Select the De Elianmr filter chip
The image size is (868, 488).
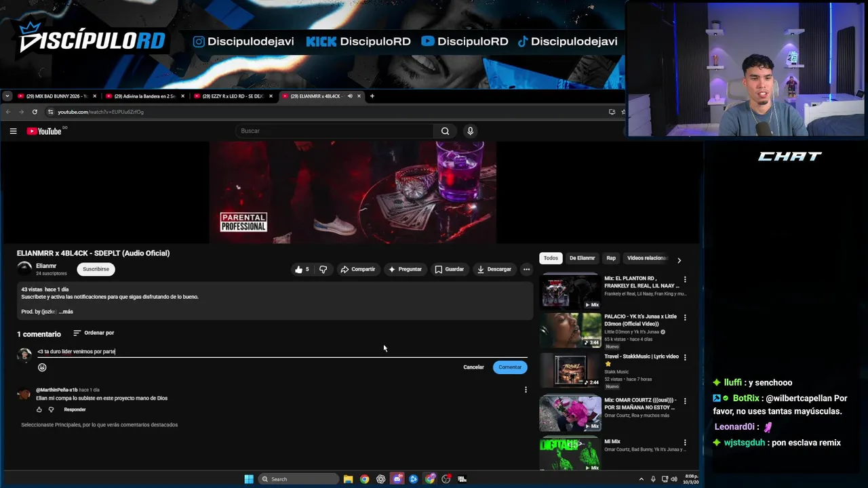[582, 258]
